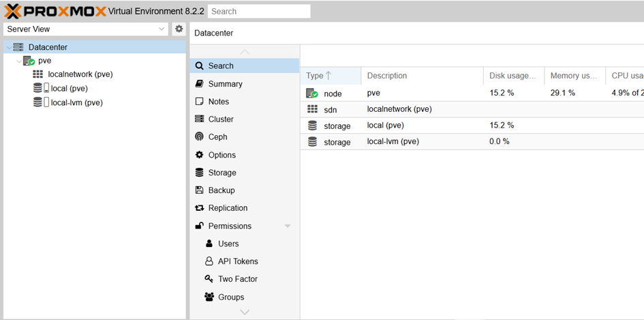Select the pve node label in tree
644x320 pixels.
45,61
